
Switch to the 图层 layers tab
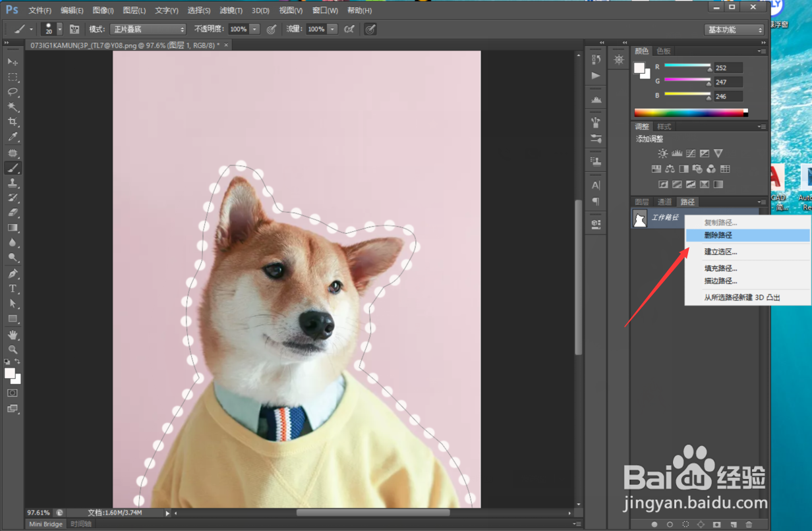click(641, 202)
